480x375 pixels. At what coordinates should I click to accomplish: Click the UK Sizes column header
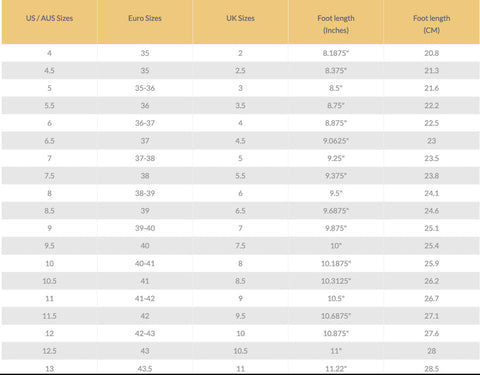(x=240, y=18)
